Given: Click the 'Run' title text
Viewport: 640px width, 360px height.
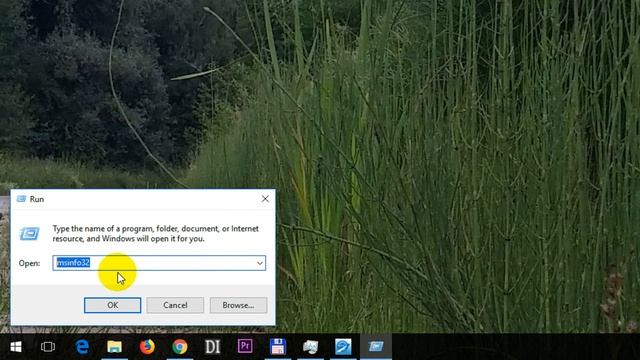Looking at the screenshot, I should click(37, 199).
